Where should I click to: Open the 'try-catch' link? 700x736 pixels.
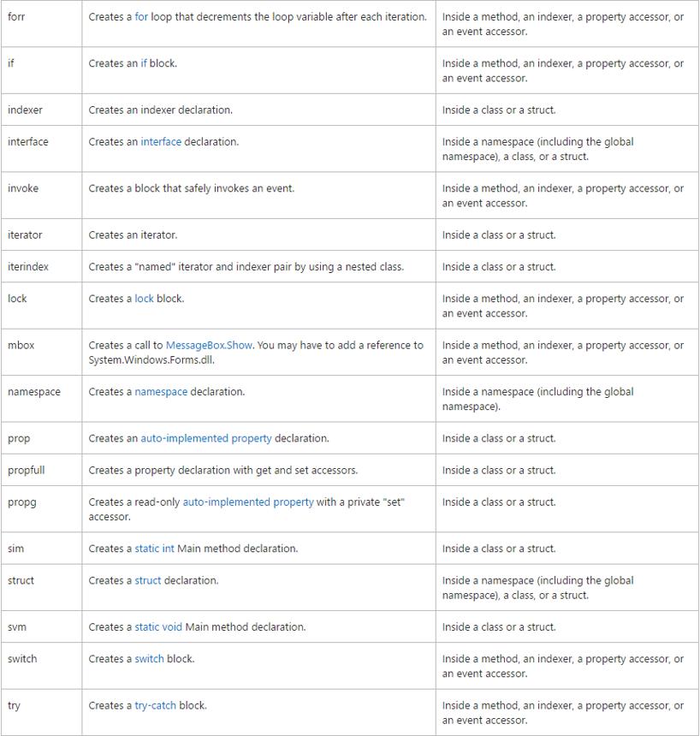156,705
